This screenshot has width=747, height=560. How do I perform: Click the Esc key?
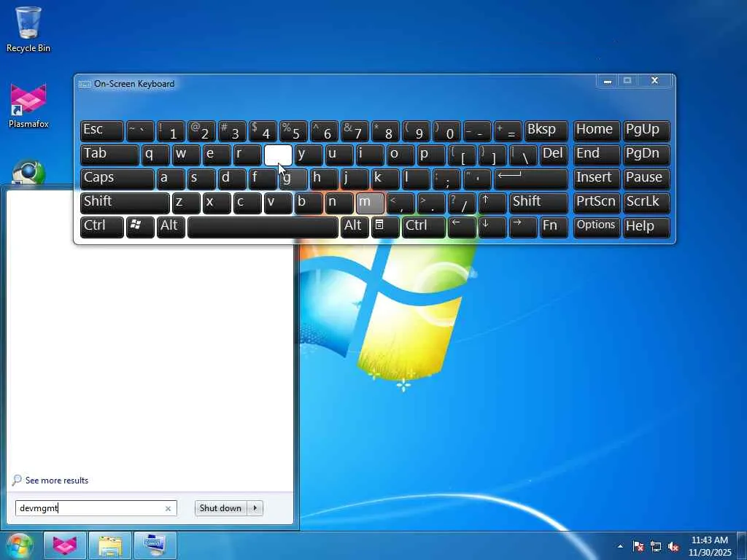(x=102, y=131)
